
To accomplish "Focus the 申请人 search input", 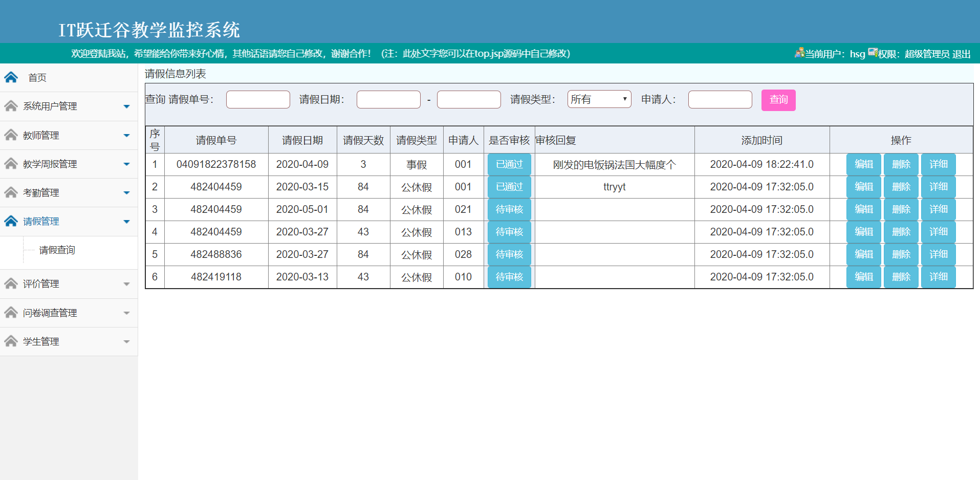I will click(720, 99).
